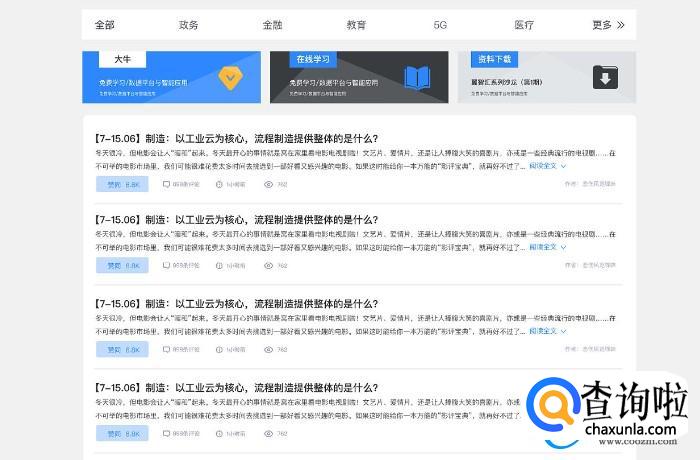Screen dimensions: 700x460
Task: Select the 全部 category tab
Action: click(105, 25)
